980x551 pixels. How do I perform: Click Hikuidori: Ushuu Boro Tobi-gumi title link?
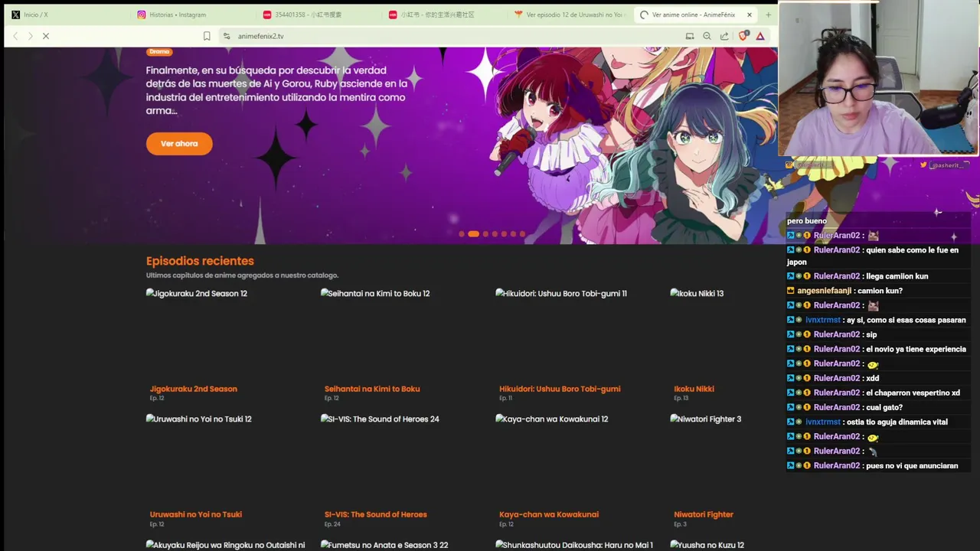pyautogui.click(x=560, y=389)
